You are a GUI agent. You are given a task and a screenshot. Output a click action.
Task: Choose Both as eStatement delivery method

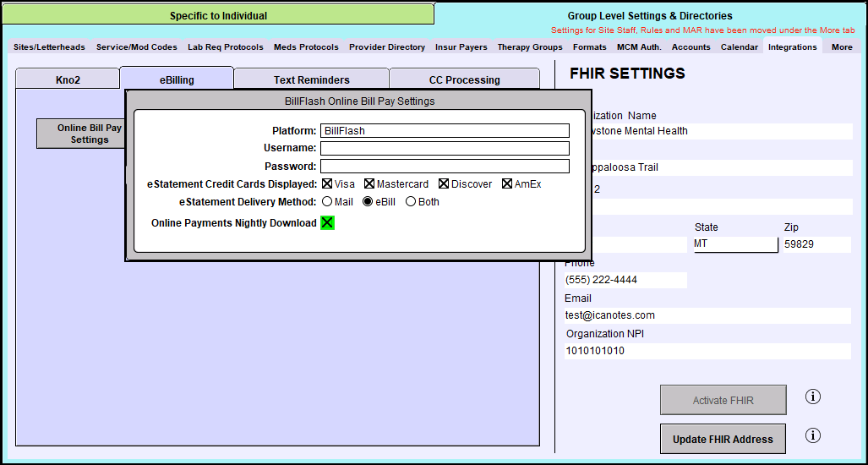pos(411,202)
